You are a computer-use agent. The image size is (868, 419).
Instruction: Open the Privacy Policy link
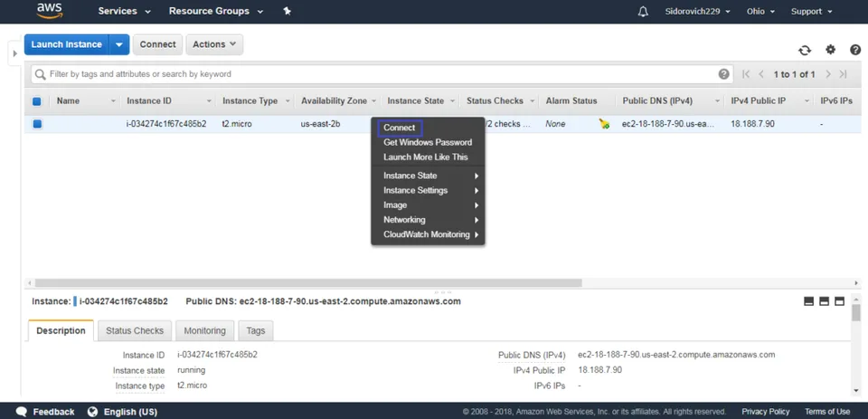tap(766, 411)
